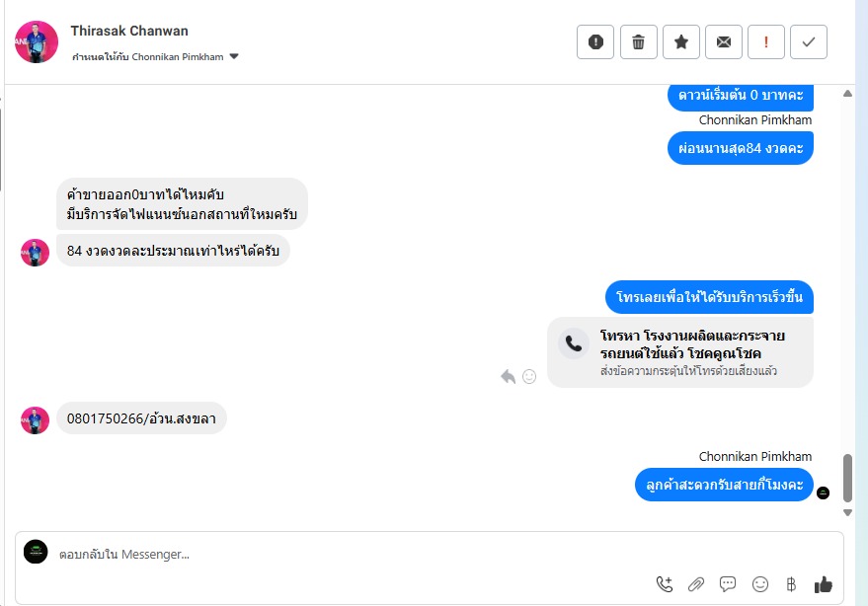868x606 pixels.
Task: Open Thirasak Chanwan name link
Action: coord(129,31)
